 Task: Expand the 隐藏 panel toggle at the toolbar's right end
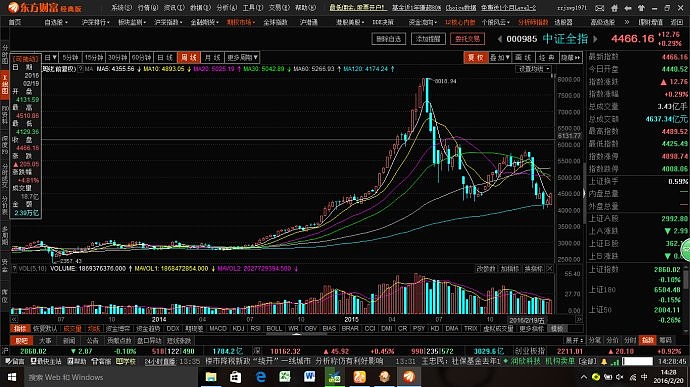click(x=570, y=57)
